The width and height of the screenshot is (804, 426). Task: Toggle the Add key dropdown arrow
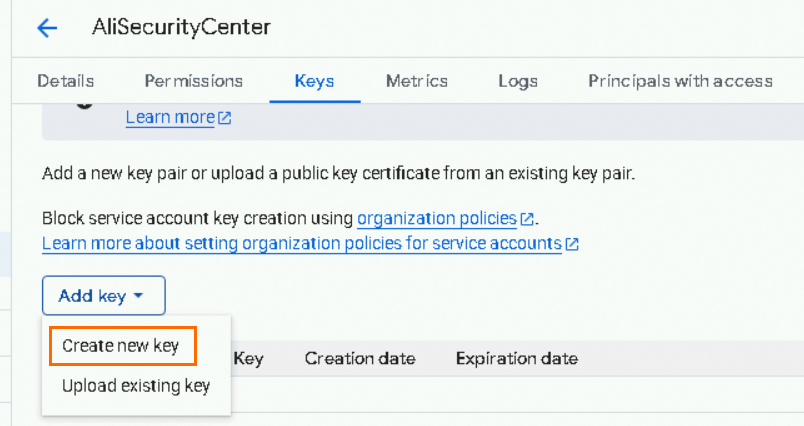click(139, 296)
